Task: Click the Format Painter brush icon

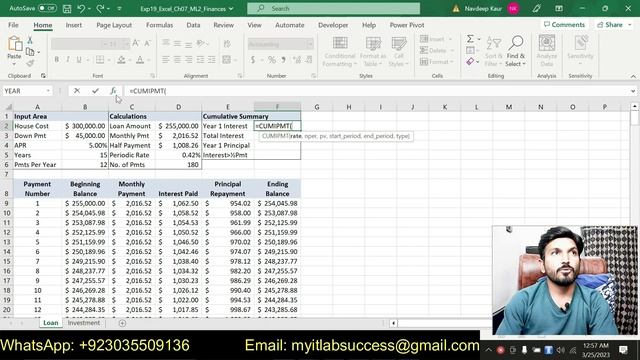Action: point(30,63)
